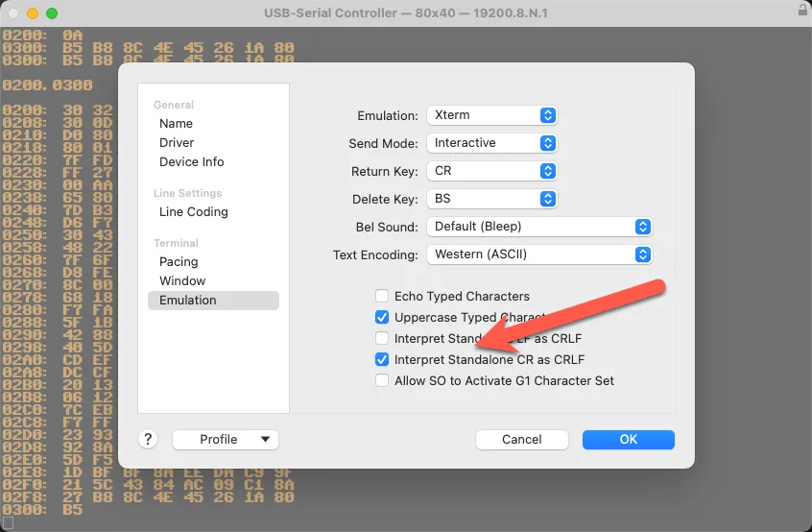
Task: Open the Text Encoding dropdown
Action: (x=539, y=254)
